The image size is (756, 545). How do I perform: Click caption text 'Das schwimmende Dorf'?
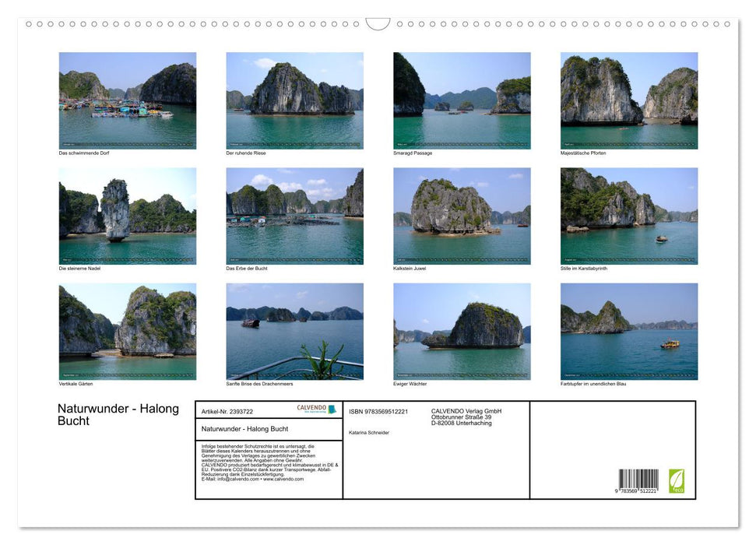click(x=84, y=153)
